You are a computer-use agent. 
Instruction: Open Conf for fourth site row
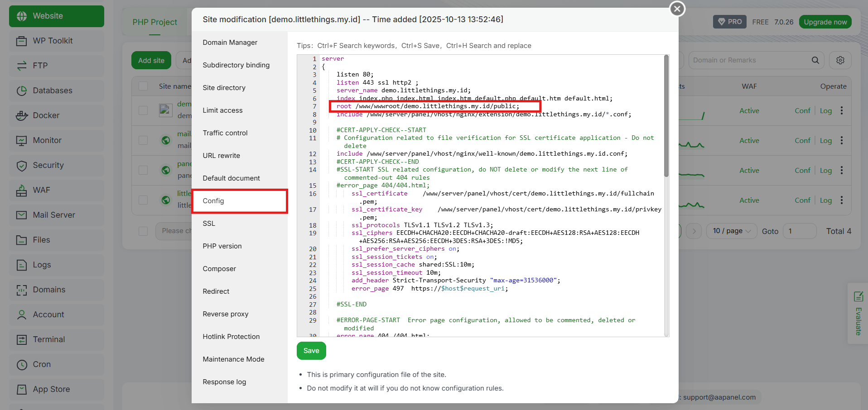pyautogui.click(x=802, y=200)
